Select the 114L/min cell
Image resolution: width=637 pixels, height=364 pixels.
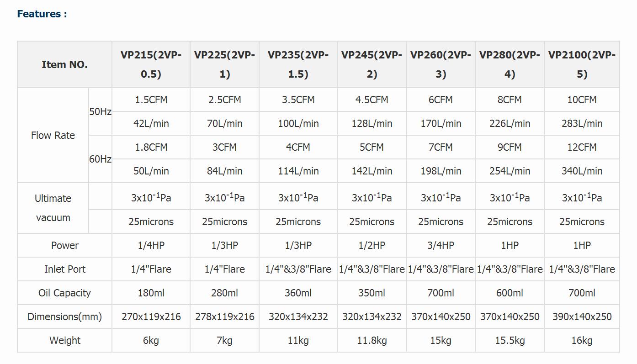point(298,171)
